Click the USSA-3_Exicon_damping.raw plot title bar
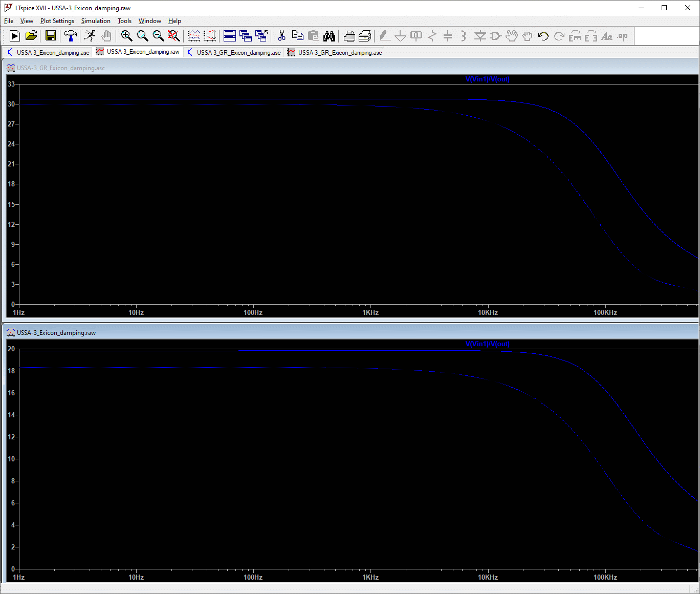Viewport: 700px width, 594px height. pyautogui.click(x=351, y=332)
